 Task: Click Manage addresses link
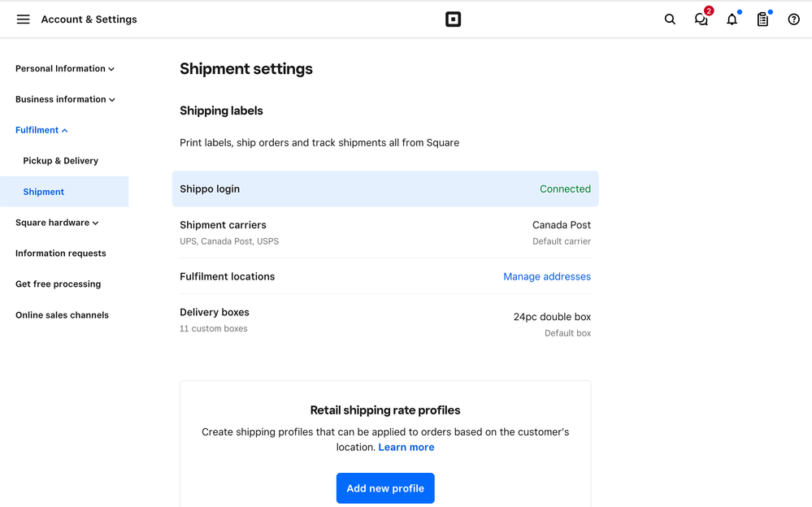click(547, 277)
